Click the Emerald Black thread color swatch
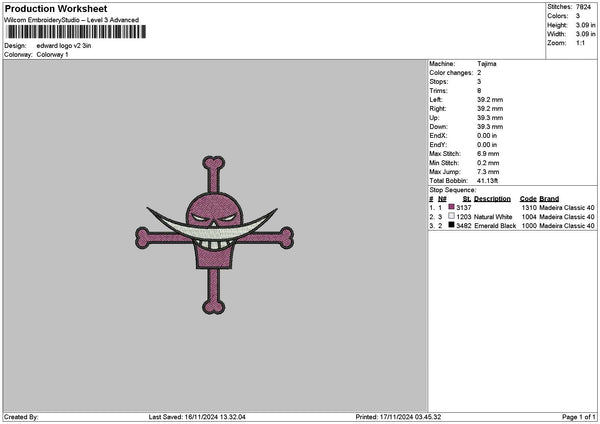The width and height of the screenshot is (600, 424). [452, 225]
